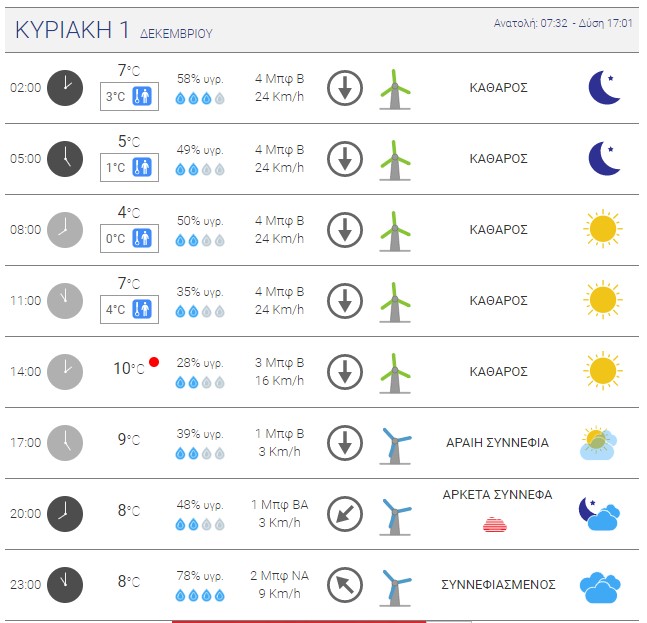
Task: Click the sun icon in the 11:00 row
Action: [x=602, y=300]
